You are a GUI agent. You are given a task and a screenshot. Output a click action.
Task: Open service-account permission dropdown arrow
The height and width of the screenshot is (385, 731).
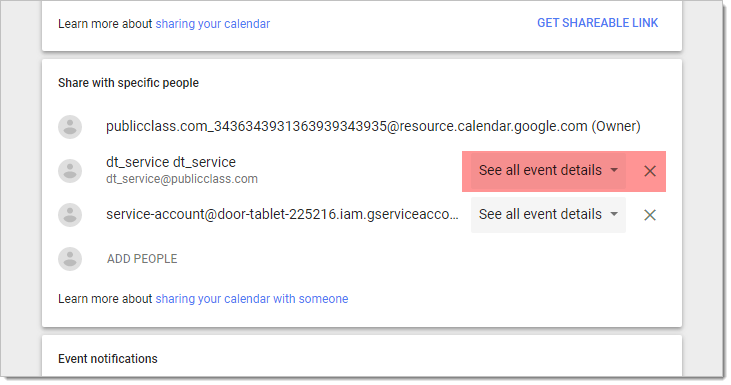point(614,214)
